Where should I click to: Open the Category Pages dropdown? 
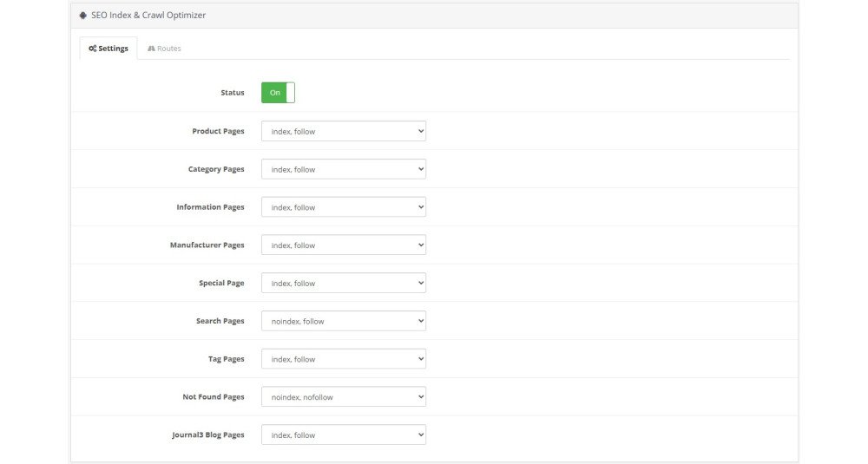(x=343, y=169)
